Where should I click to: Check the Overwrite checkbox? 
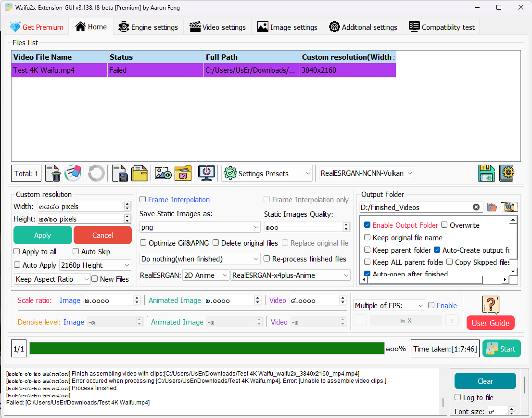click(x=444, y=225)
